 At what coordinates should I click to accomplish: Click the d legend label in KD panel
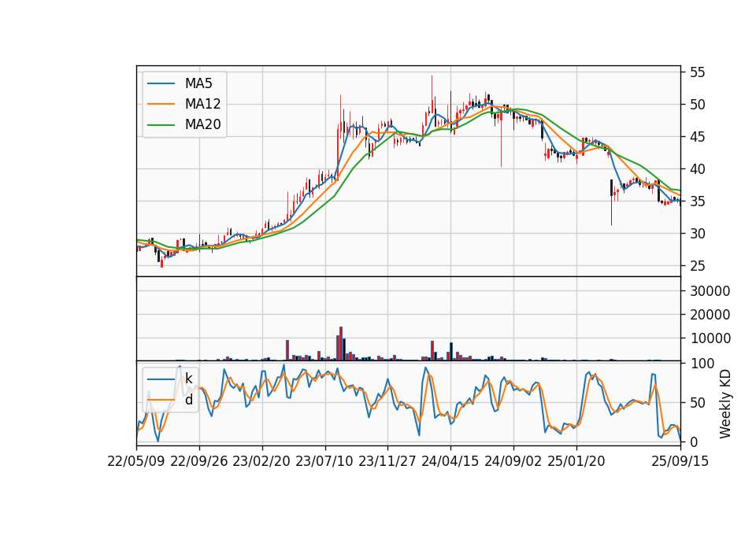(x=188, y=400)
